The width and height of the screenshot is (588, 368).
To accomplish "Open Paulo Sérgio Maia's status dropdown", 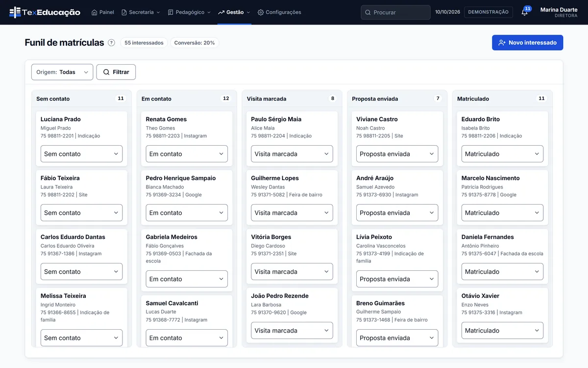I will click(292, 154).
